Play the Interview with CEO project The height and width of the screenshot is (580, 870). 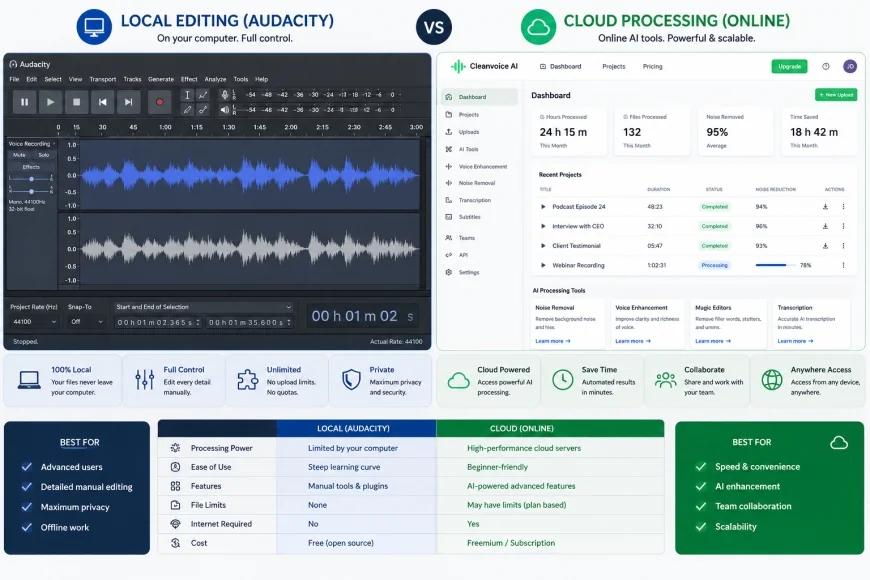click(543, 226)
